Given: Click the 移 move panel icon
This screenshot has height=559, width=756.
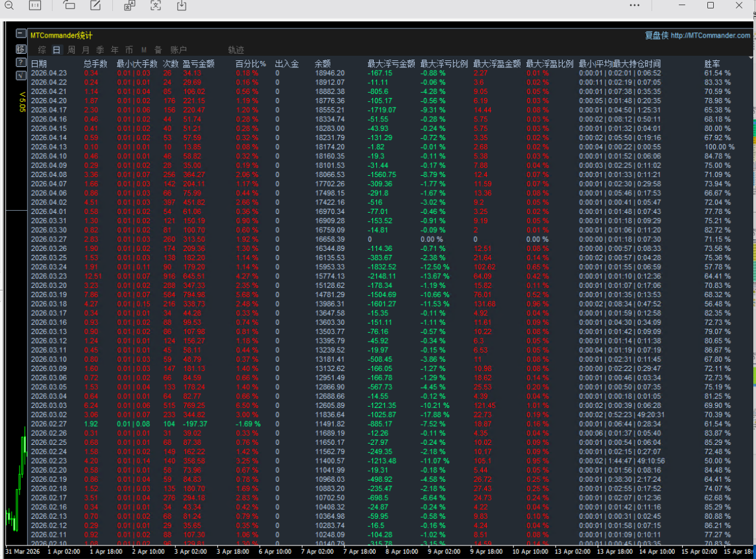Looking at the screenshot, I should tap(21, 49).
